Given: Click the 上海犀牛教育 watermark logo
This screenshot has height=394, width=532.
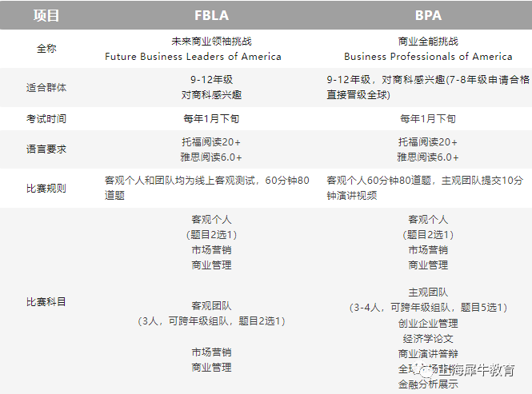Looking at the screenshot, I should pyautogui.click(x=466, y=370).
